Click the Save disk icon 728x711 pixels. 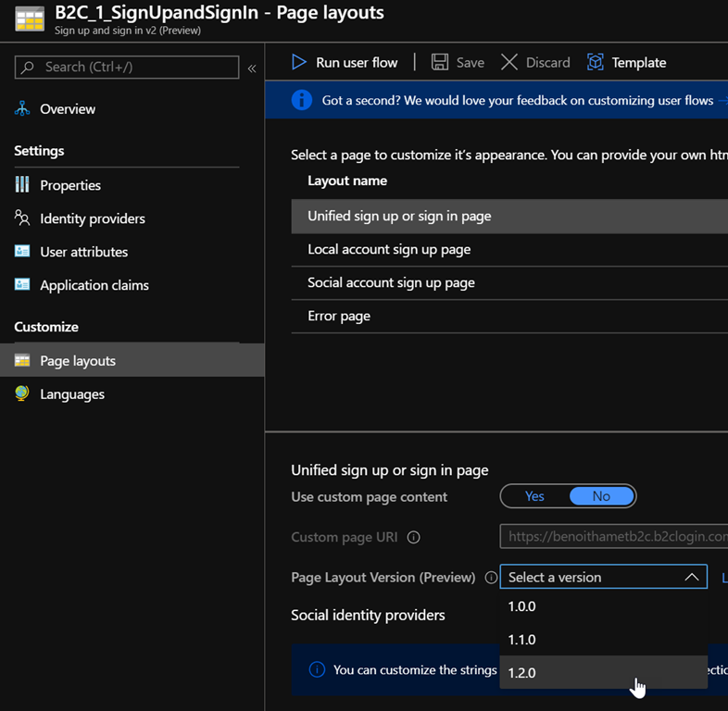(x=440, y=62)
